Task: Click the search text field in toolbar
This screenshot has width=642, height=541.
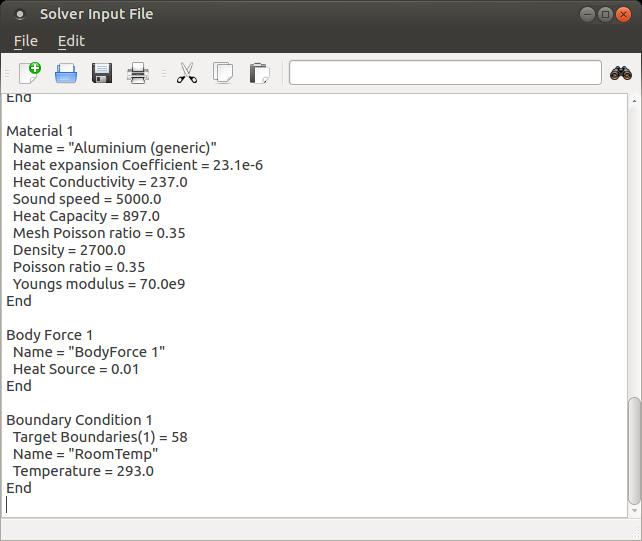Action: coord(445,73)
